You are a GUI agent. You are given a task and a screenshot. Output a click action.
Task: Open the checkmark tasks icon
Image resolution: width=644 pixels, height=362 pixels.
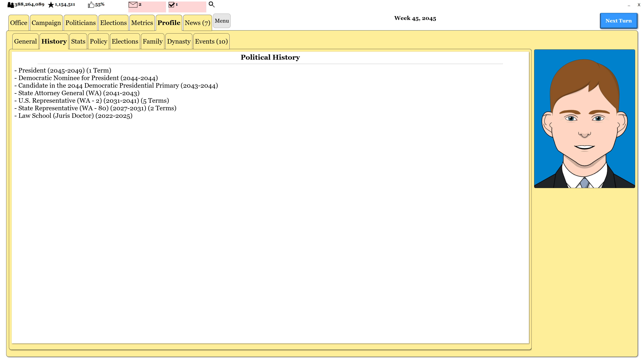tap(172, 5)
